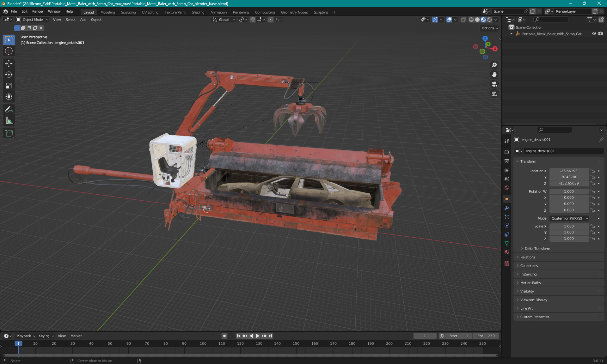Screen dimensions: 607x364
Task: Open the viewport Add menu
Action: 83,20
